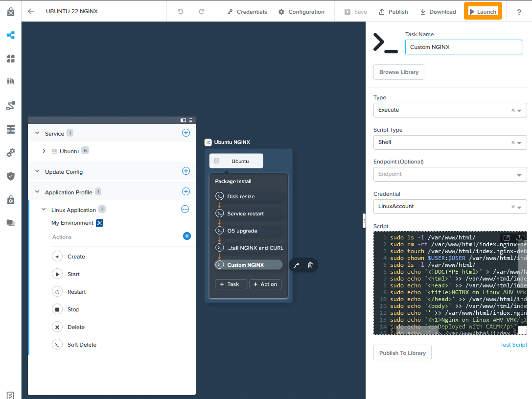Viewport: 532px width, 399px height.
Task: Expand the Ubuntu node under Service
Action: [x=44, y=151]
